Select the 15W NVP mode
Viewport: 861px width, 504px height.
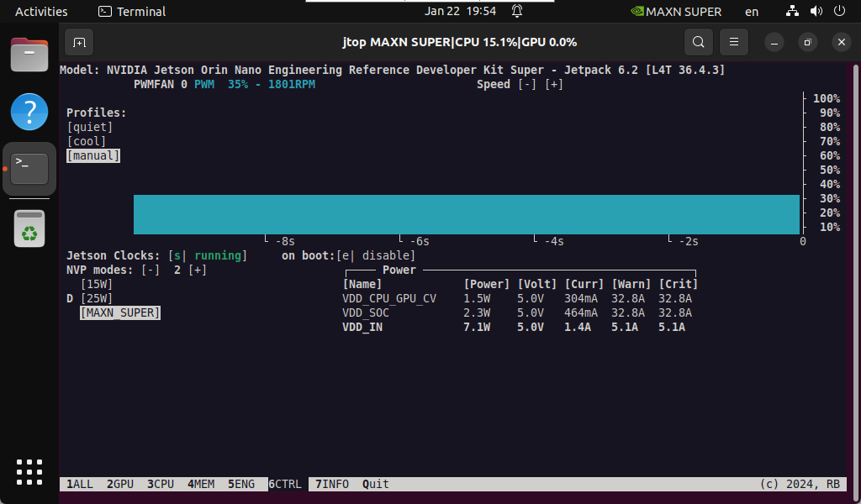[97, 284]
